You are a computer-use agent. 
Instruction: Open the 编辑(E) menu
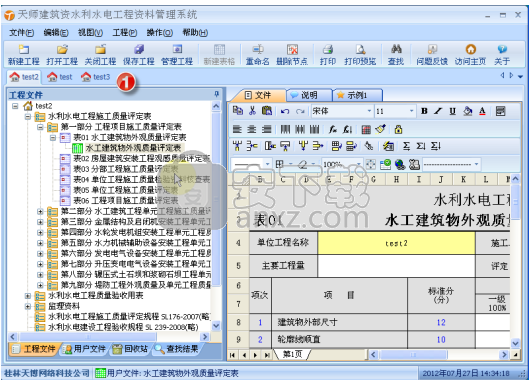coord(56,33)
